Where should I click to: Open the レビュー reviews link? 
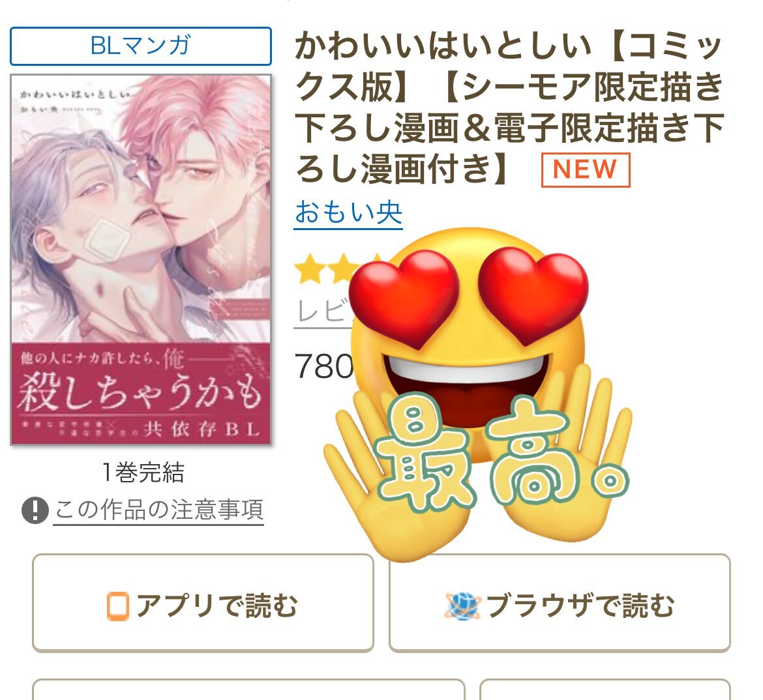pos(323,312)
